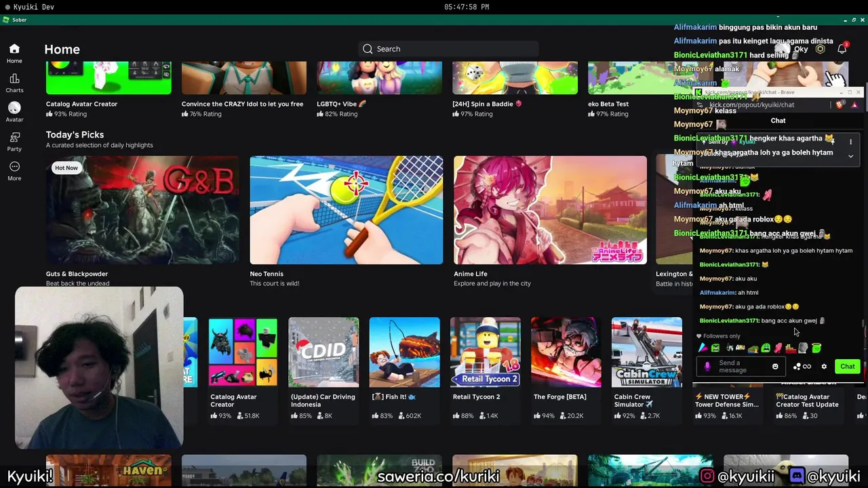The width and height of the screenshot is (868, 488).
Task: Click the 05:47:58 PM clock
Action: click(x=467, y=7)
